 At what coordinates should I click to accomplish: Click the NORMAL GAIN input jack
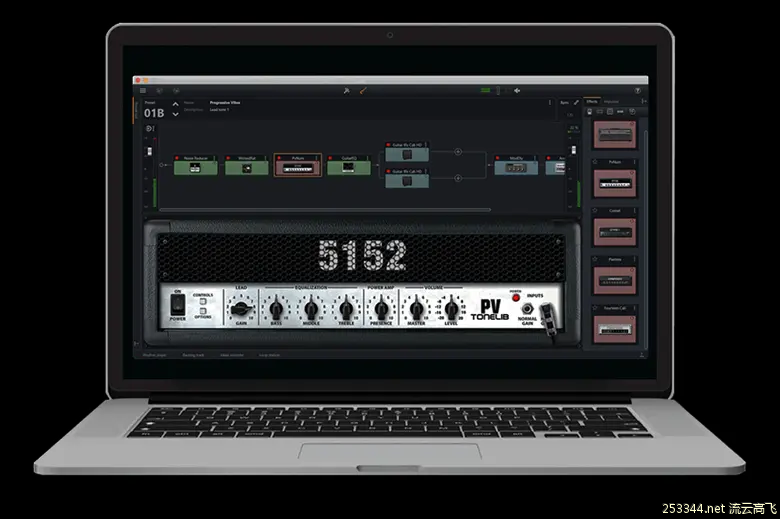coord(527,309)
